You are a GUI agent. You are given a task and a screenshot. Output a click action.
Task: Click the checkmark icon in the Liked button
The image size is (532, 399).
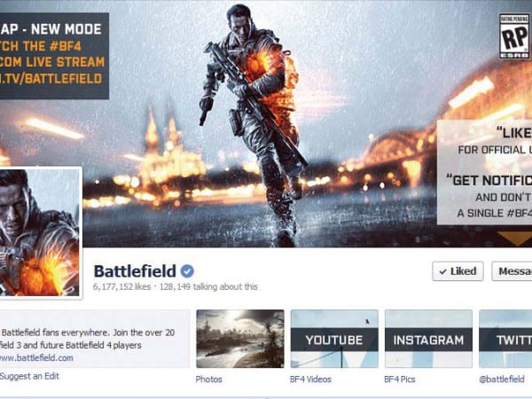tap(442, 272)
